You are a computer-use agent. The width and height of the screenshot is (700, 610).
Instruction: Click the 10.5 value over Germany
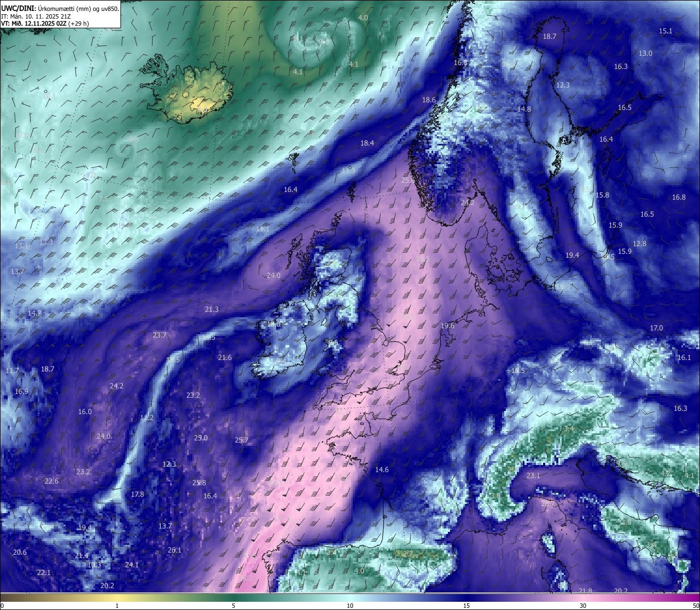(x=518, y=371)
